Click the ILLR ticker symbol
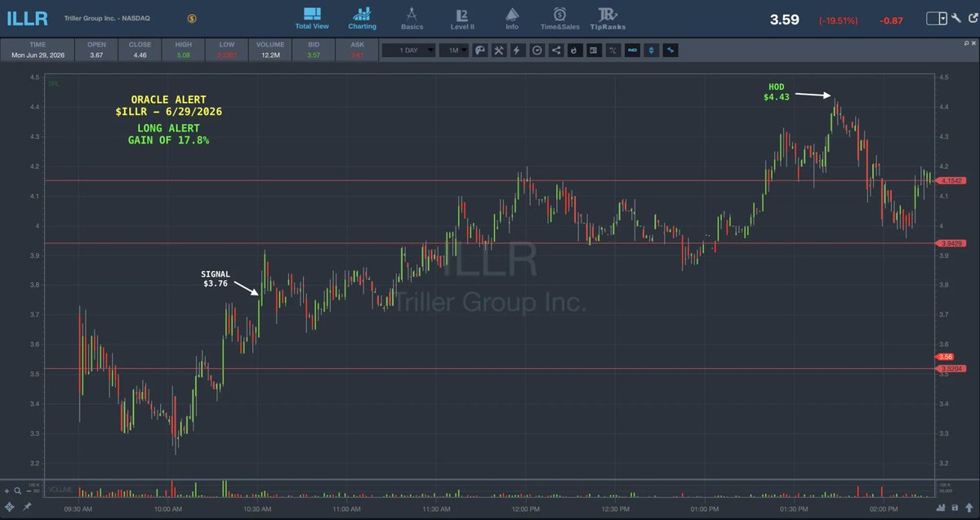Screen dimensions: 980x520 [27, 18]
